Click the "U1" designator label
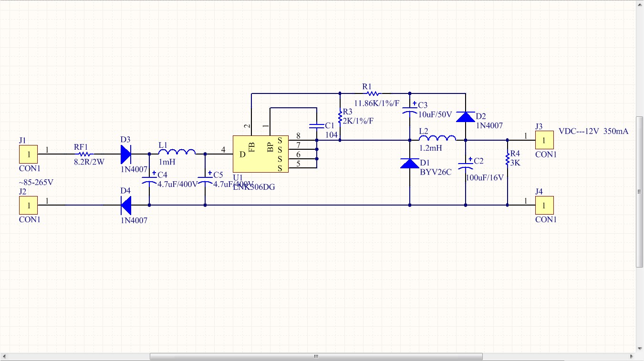This screenshot has width=644, height=361. coord(238,177)
